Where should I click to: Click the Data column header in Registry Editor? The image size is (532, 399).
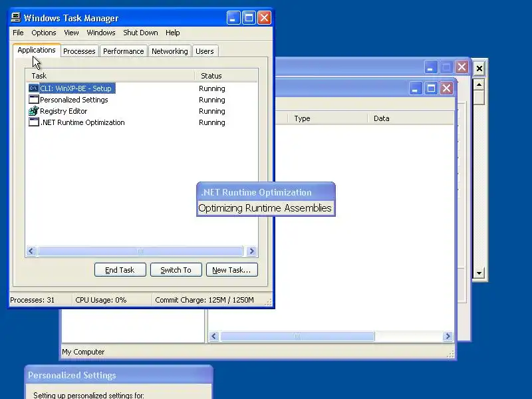pyautogui.click(x=410, y=118)
